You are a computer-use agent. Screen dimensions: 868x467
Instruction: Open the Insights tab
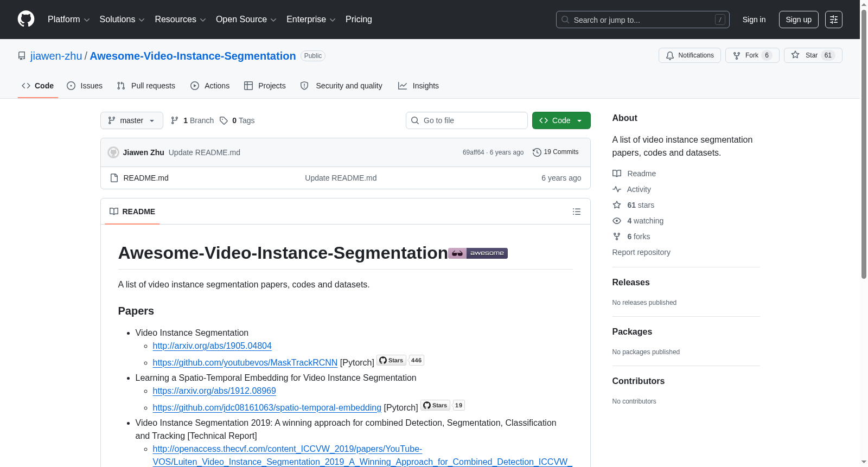click(418, 86)
